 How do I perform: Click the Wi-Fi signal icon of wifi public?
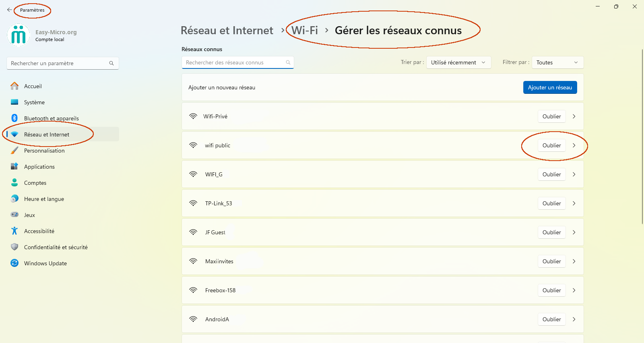[193, 145]
